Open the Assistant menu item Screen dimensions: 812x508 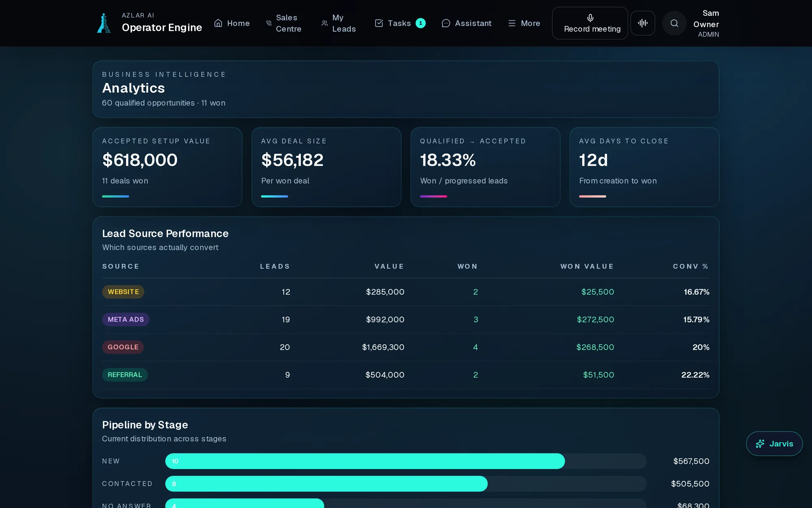click(x=466, y=23)
